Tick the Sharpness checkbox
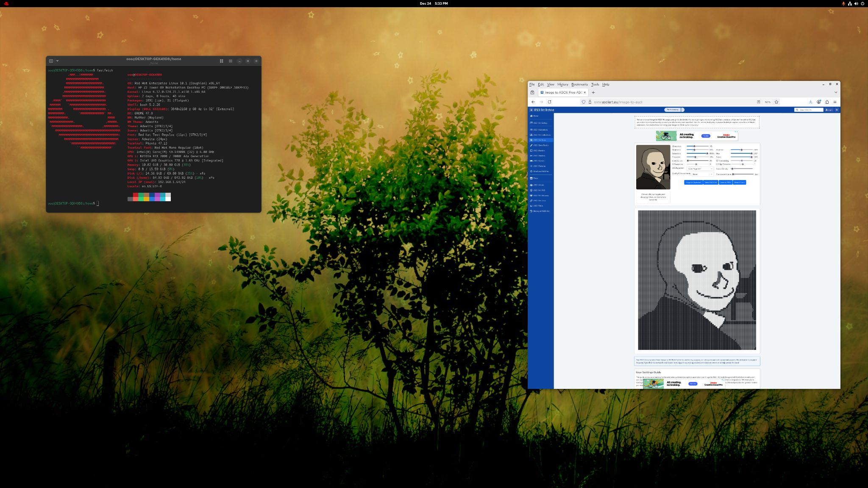868x488 pixels. tap(673, 164)
